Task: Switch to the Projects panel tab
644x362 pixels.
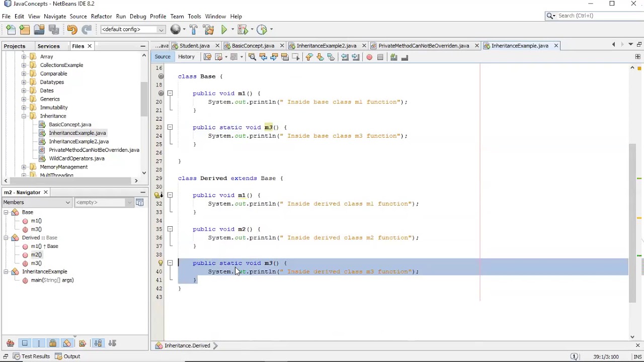Action: [x=15, y=46]
